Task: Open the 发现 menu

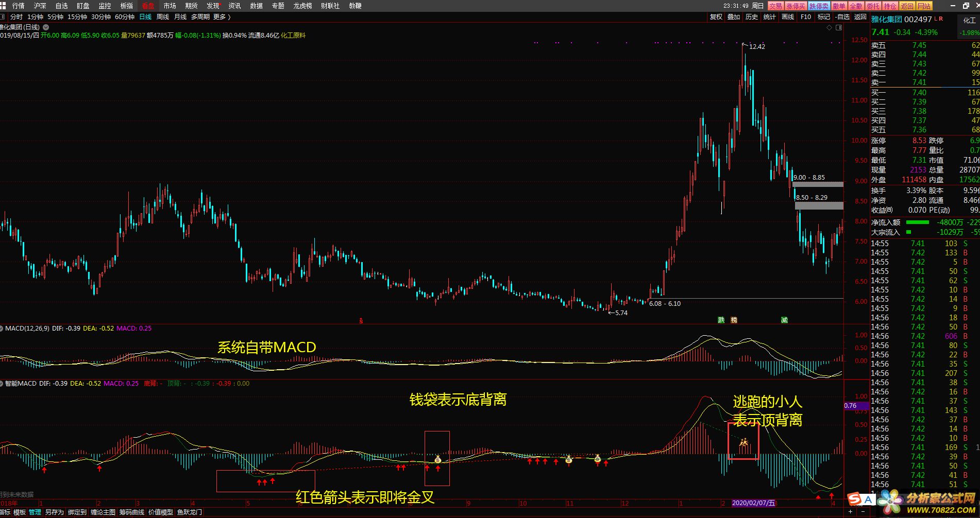Action: [213, 6]
